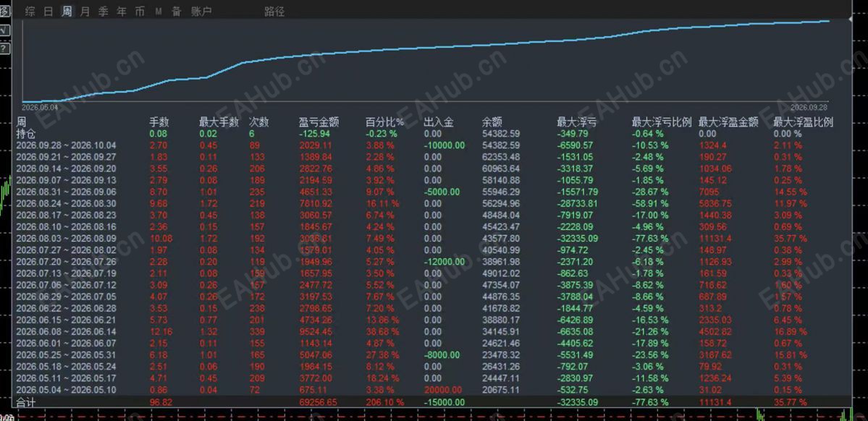Click the 出入金 column header
This screenshot has width=868, height=421.
[x=439, y=122]
